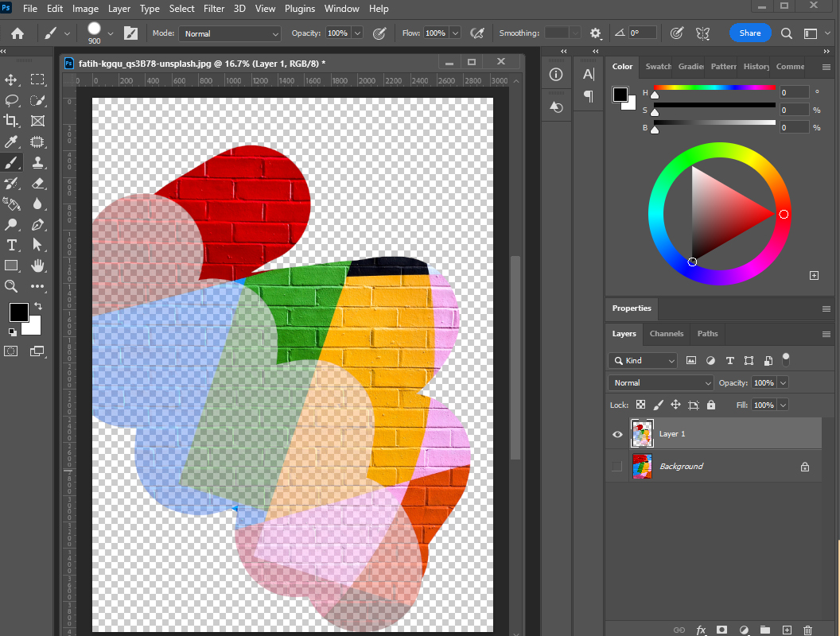Toggle pressure for brush size
Viewport: 840px width, 636px height.
click(x=677, y=33)
